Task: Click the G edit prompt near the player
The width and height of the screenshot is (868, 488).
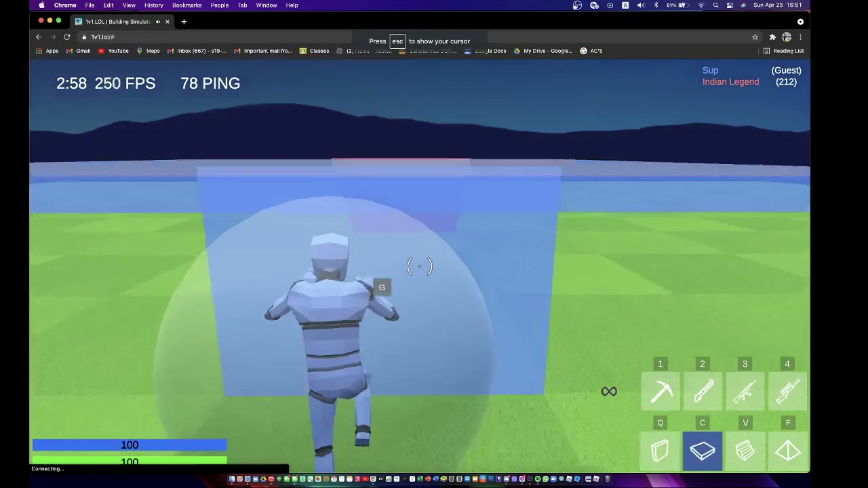Action: click(382, 287)
